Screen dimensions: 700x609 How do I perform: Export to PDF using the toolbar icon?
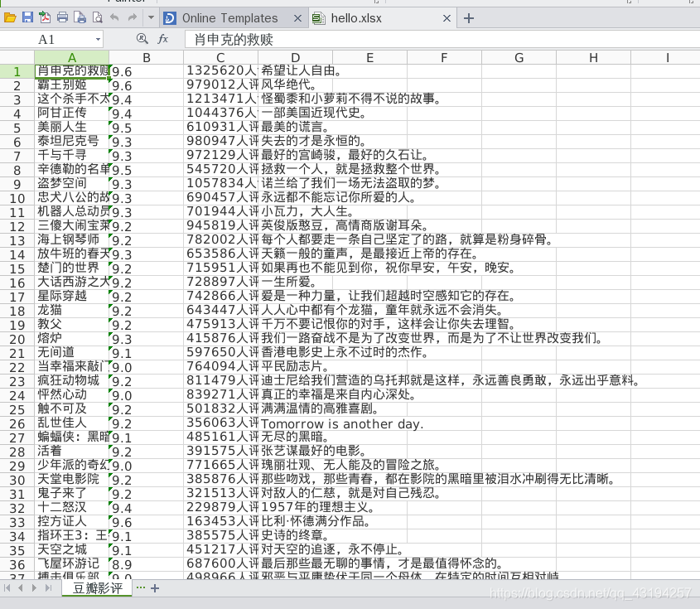pyautogui.click(x=45, y=18)
